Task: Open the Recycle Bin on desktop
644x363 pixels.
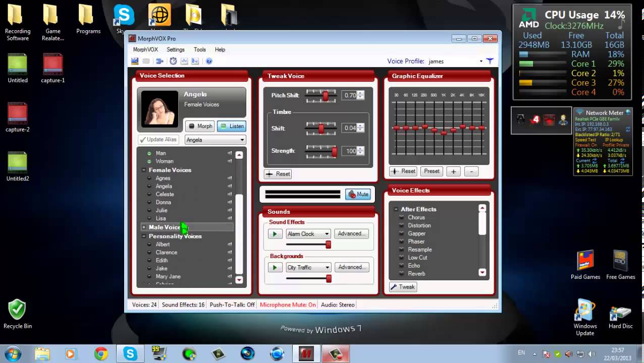Action: pyautogui.click(x=18, y=314)
